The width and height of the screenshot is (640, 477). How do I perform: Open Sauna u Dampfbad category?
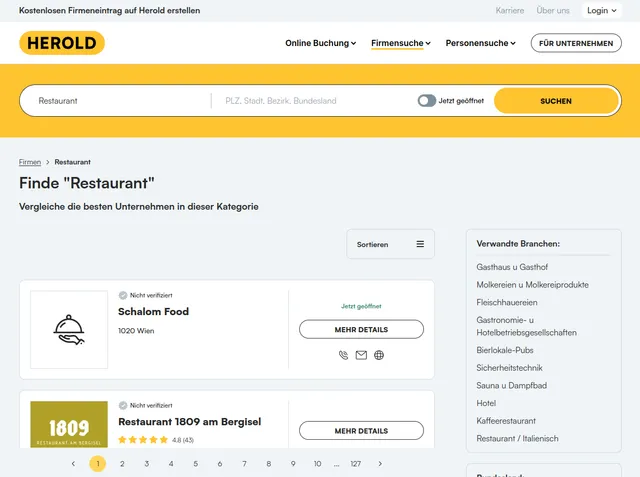[x=511, y=385]
